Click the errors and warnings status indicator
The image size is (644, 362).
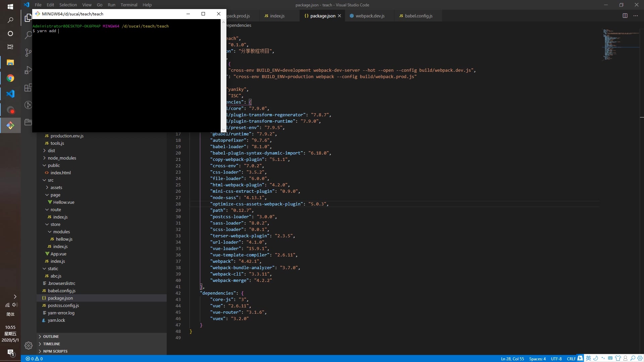pyautogui.click(x=34, y=359)
